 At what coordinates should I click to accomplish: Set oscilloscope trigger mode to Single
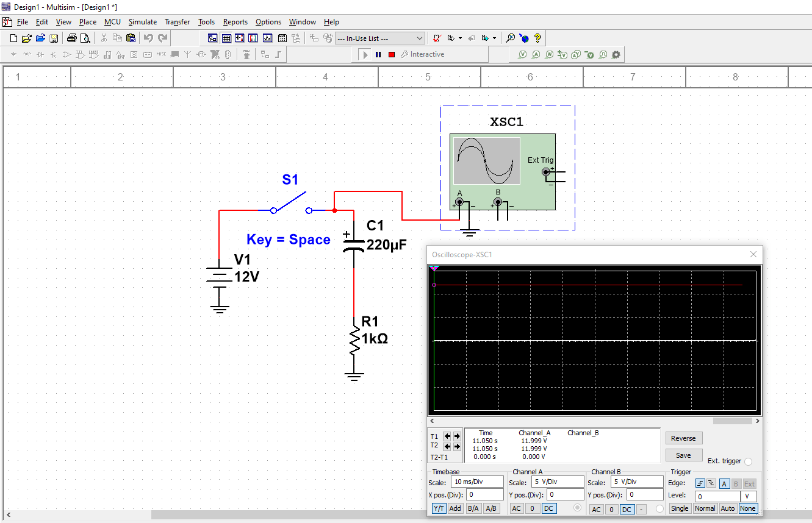pyautogui.click(x=680, y=508)
